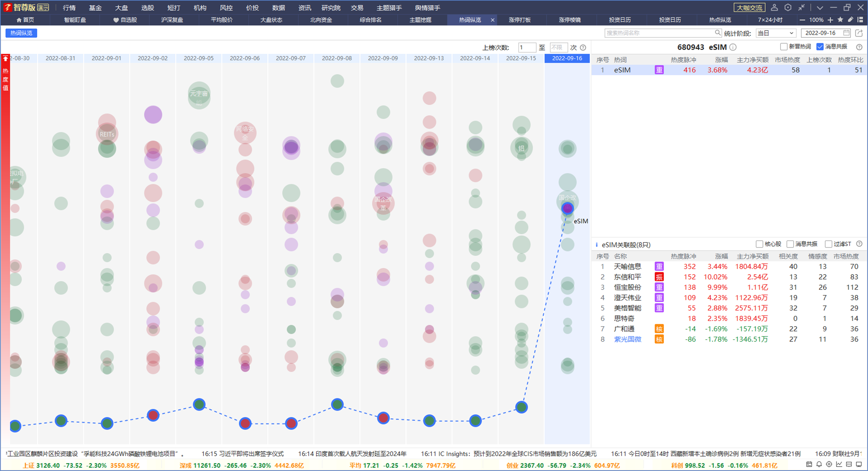Click the 大咖交流 button

coord(749,8)
